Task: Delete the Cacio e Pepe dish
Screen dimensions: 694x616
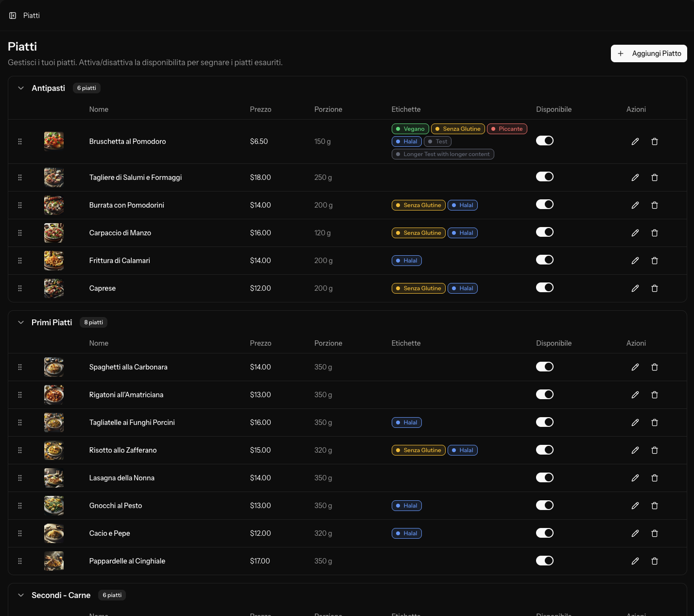Action: pyautogui.click(x=655, y=533)
